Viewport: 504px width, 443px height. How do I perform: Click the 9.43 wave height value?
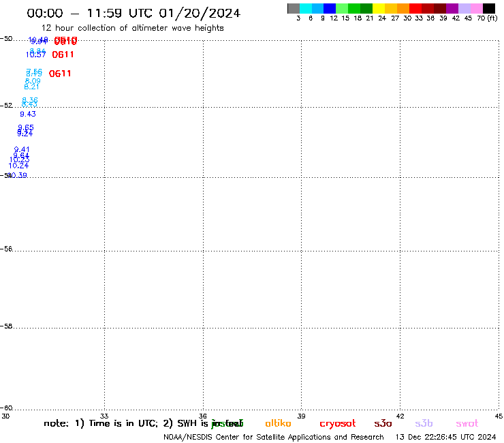(x=28, y=114)
